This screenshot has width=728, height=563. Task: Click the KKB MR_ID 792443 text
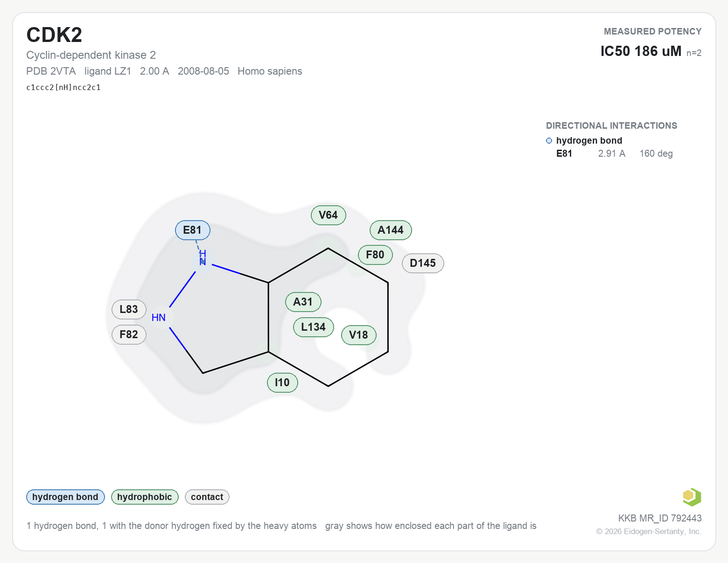click(x=660, y=518)
